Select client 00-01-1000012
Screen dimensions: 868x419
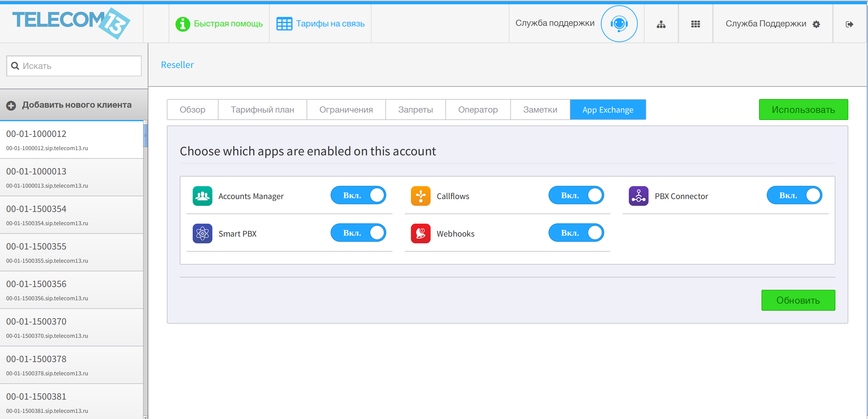(x=71, y=140)
